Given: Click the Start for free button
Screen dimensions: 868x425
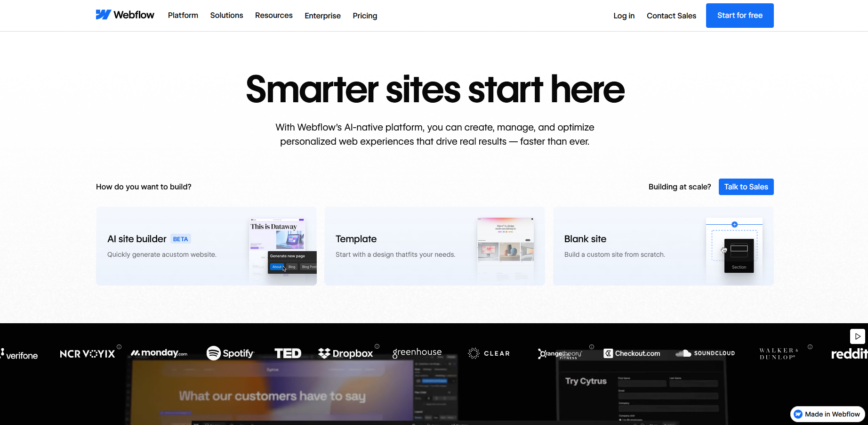Looking at the screenshot, I should (739, 16).
